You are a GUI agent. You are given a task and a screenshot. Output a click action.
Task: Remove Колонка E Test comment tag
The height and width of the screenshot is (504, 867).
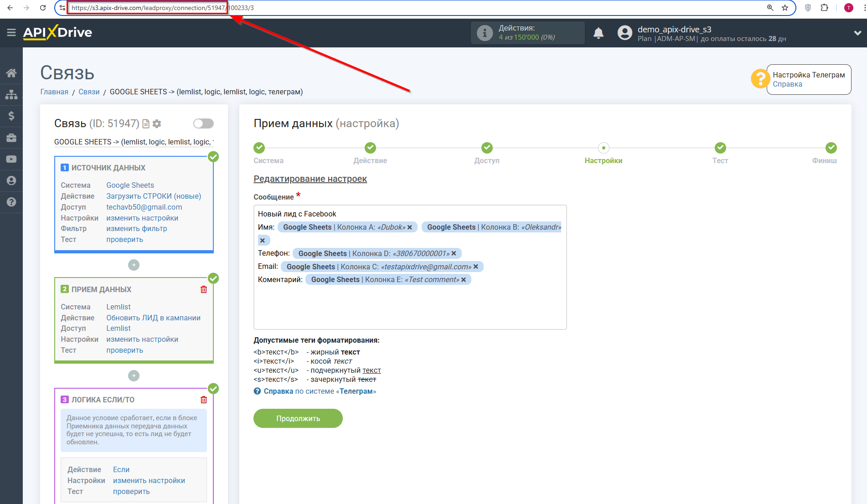click(464, 280)
